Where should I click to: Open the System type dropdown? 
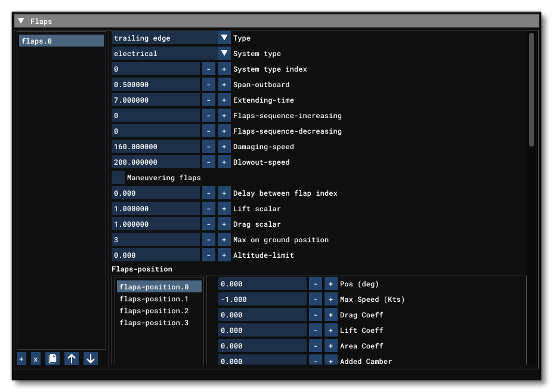tap(224, 54)
